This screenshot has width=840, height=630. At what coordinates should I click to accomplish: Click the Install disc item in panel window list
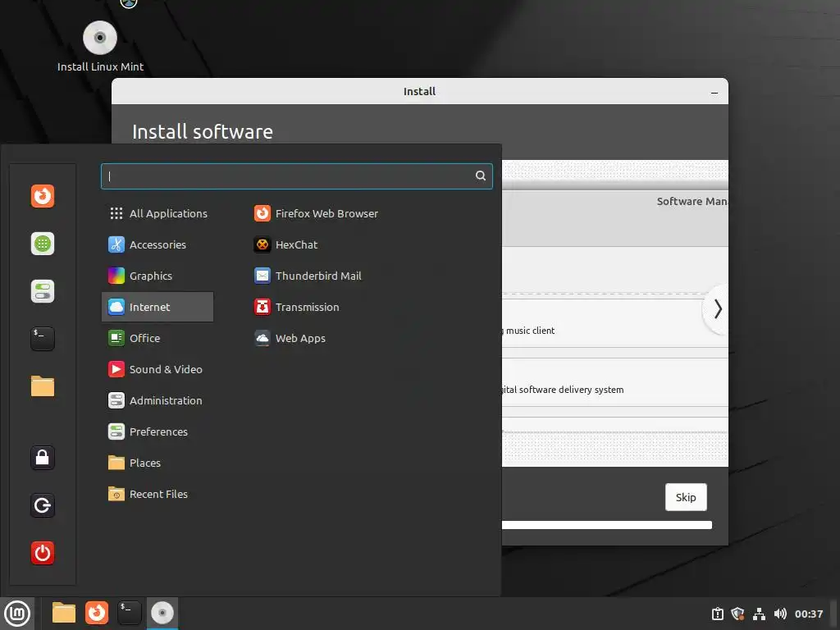tap(162, 613)
